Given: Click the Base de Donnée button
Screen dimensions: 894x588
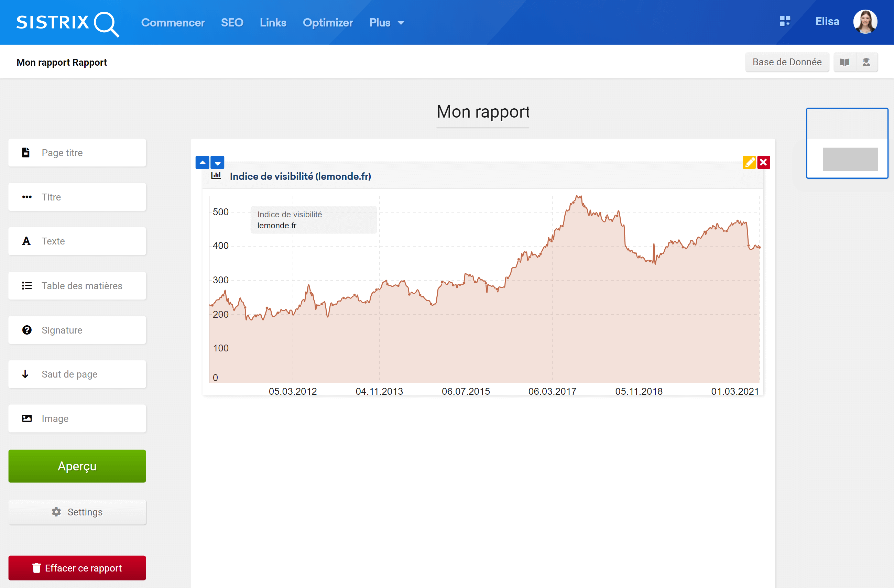Looking at the screenshot, I should pyautogui.click(x=787, y=62).
